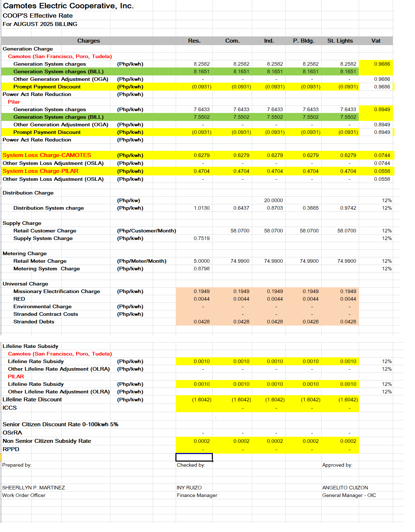Viewport: 415px width, 532px height.
Task: Click the "Res." column header
Action: [194, 41]
